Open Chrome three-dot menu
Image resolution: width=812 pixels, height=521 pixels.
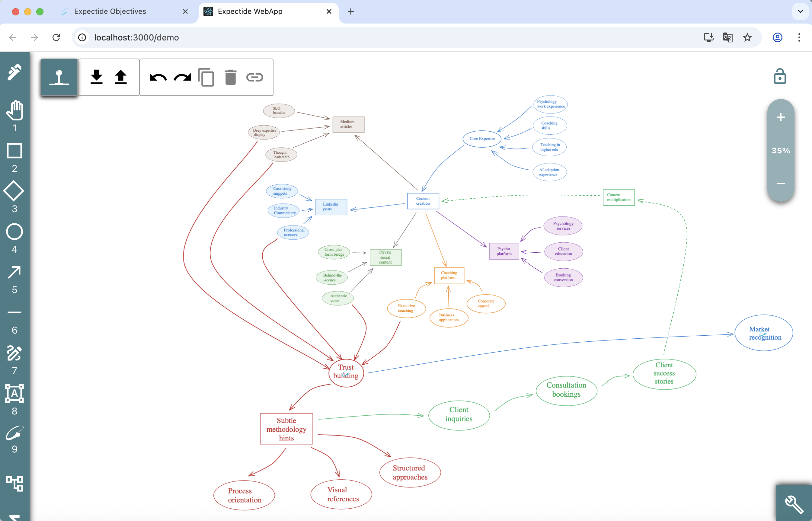click(x=799, y=37)
